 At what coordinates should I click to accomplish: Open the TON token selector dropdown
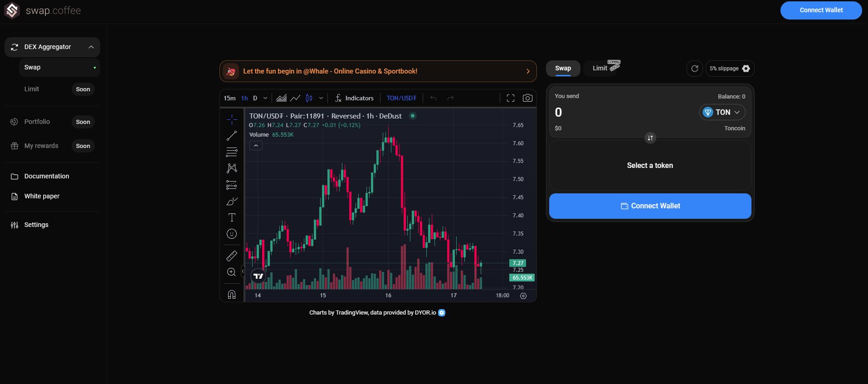(x=722, y=112)
